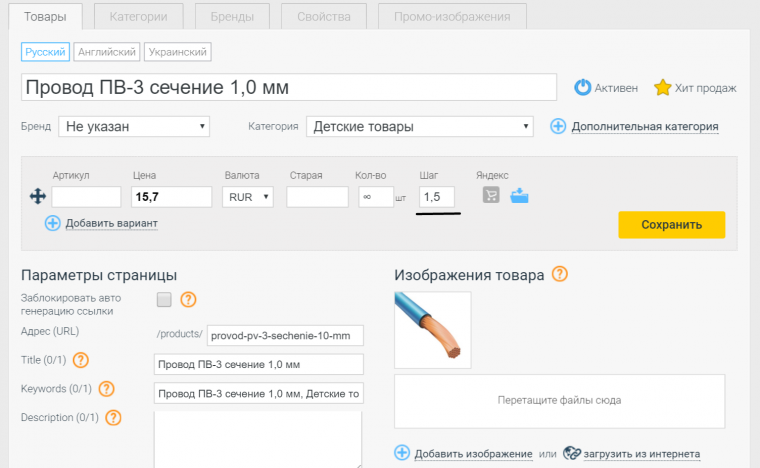Click the help icon next to Изображения товара
This screenshot has height=468, width=760.
(560, 274)
